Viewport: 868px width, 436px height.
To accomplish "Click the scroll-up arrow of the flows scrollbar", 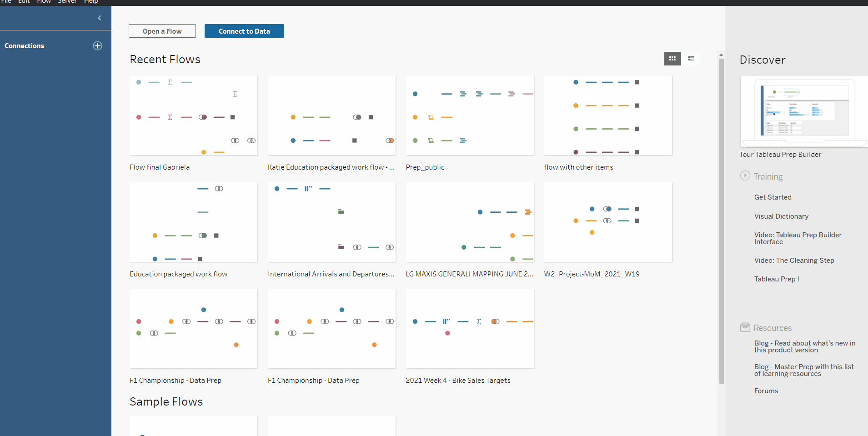I will coord(721,55).
